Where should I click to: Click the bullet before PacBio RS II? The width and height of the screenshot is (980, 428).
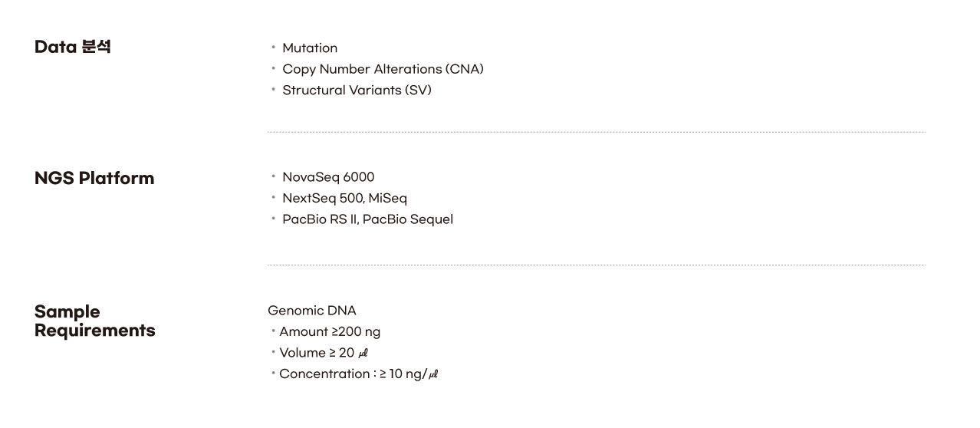pos(274,219)
